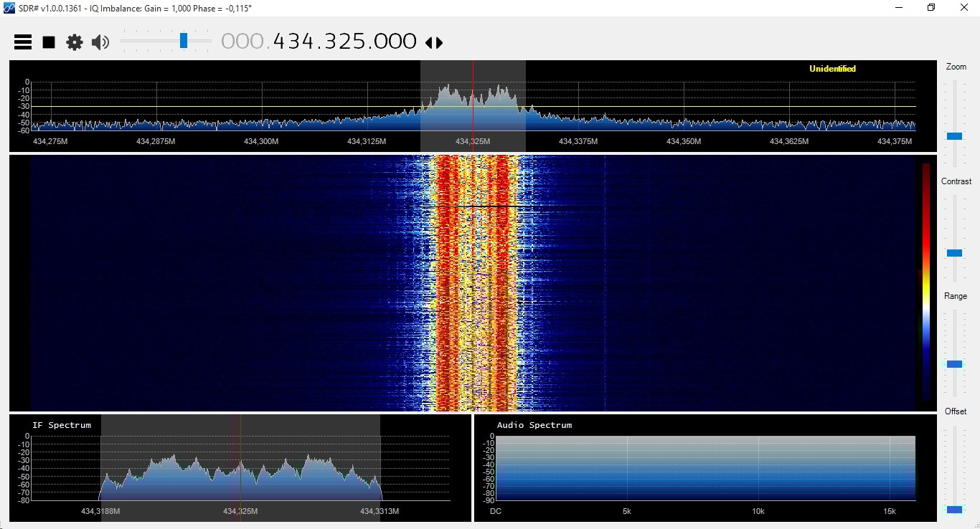This screenshot has width=980, height=529.
Task: Open the hamburger menu panel
Action: tap(23, 42)
